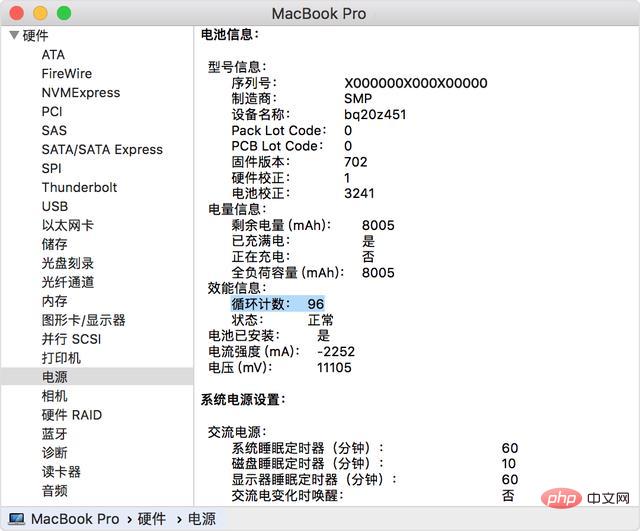Click the MacBook Pro window title
This screenshot has height=531, width=640.
point(319,13)
